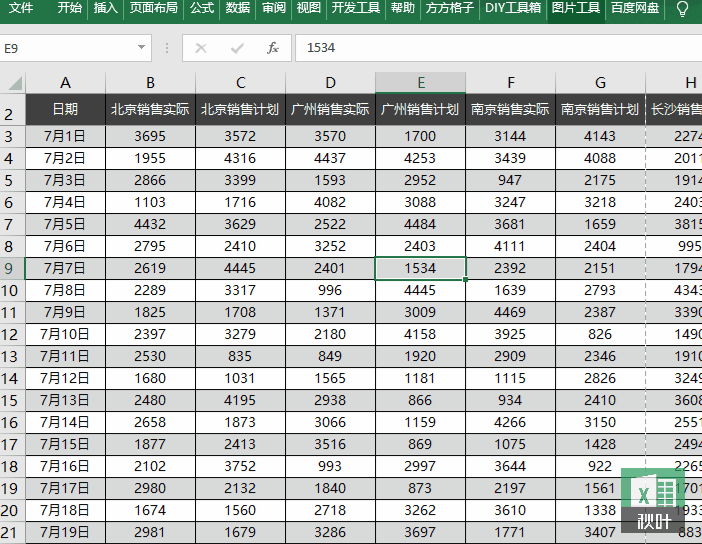This screenshot has width=702, height=544.
Task: Click the 南京销售实际 header cell
Action: click(510, 109)
